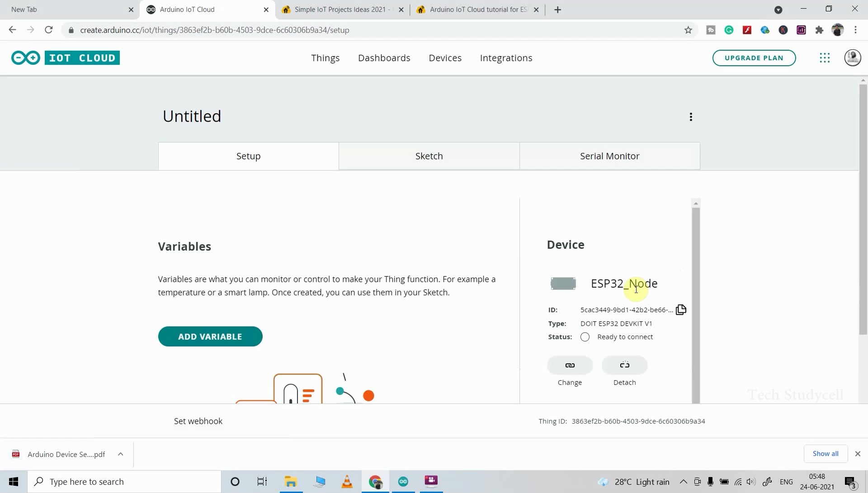Click the Windows search box
Viewport: 868px width, 493px height.
coord(125,482)
